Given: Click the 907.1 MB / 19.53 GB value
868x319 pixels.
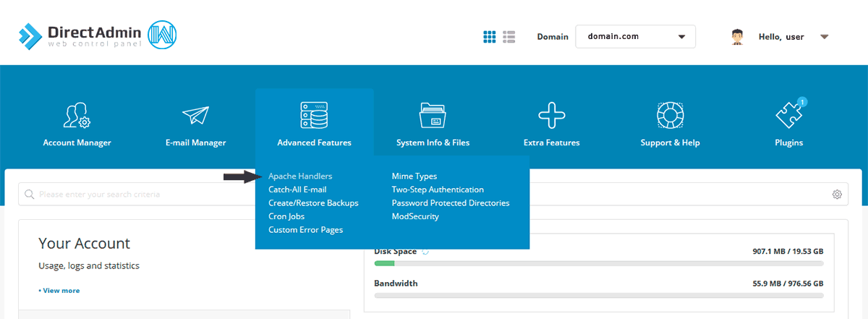Looking at the screenshot, I should click(788, 252).
